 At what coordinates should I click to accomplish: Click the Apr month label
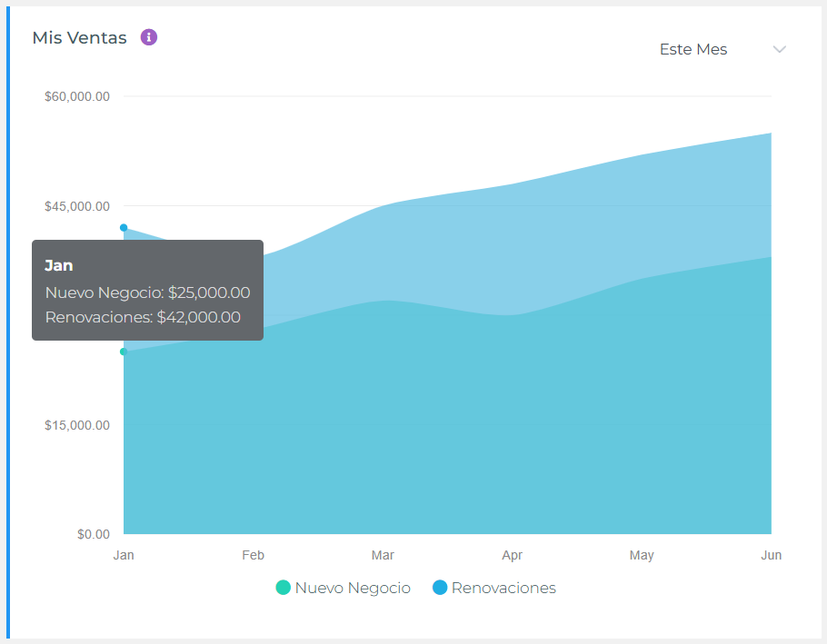click(513, 555)
